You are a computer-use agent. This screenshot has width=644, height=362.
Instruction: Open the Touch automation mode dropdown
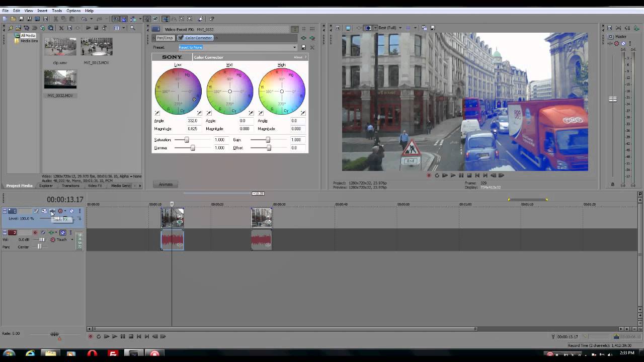[72, 240]
